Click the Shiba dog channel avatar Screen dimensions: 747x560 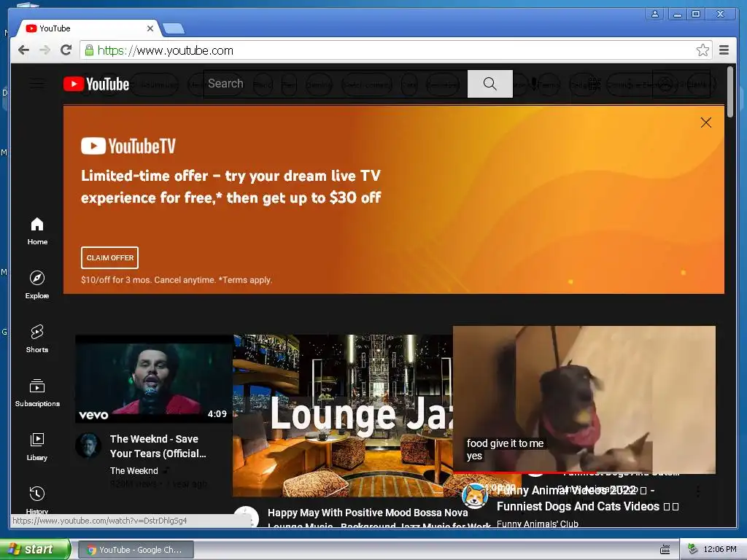(x=475, y=496)
